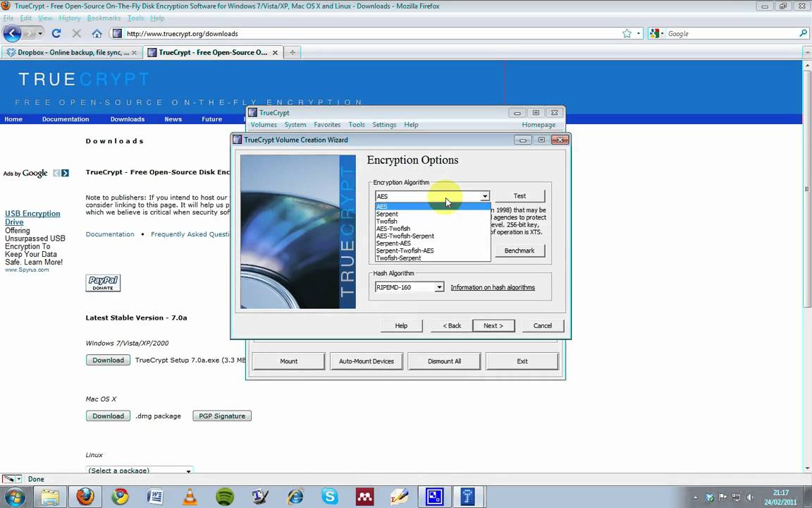
Task: Open the list all tabs dropdown
Action: coord(807,52)
